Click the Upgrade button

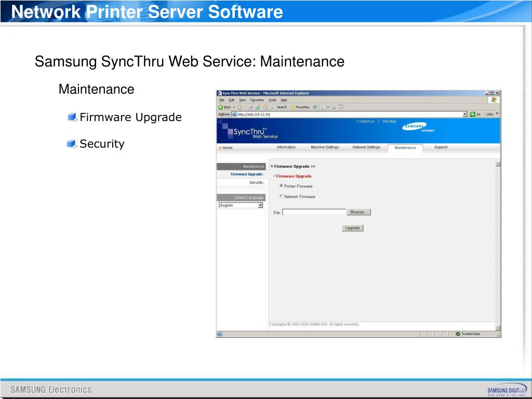click(x=353, y=228)
